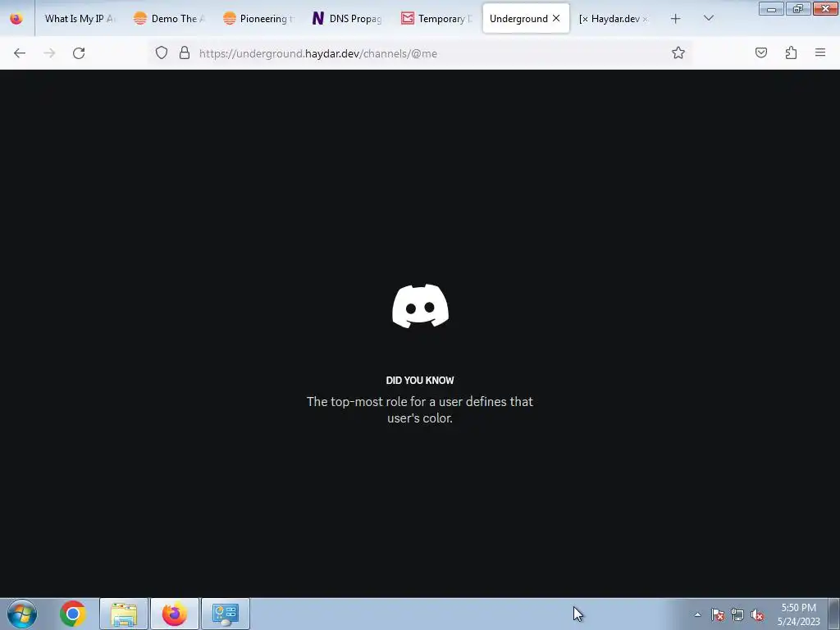List all tabs dropdown arrow

click(708, 18)
